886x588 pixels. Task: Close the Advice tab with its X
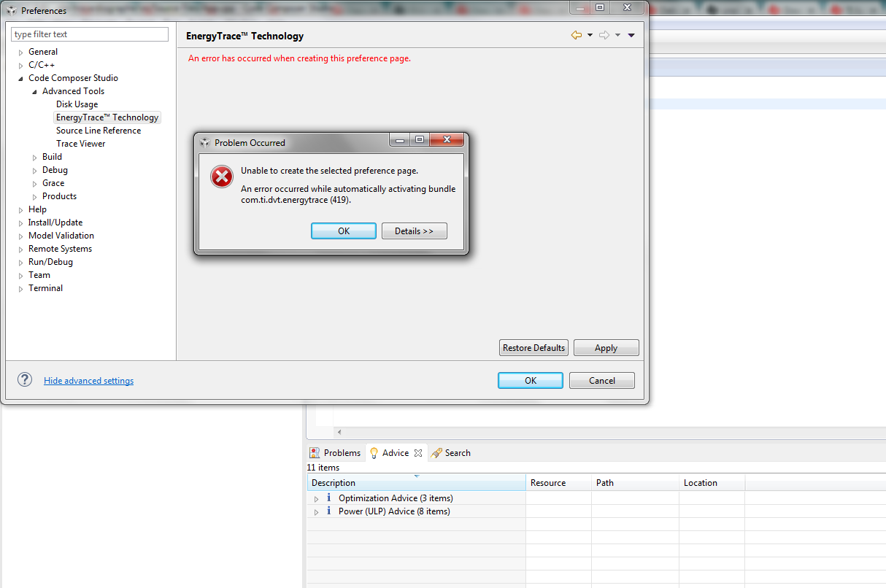point(418,453)
